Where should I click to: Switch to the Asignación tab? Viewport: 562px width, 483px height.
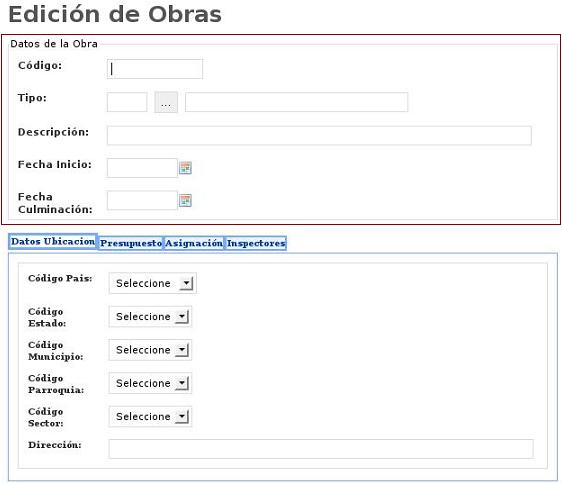[x=194, y=243]
